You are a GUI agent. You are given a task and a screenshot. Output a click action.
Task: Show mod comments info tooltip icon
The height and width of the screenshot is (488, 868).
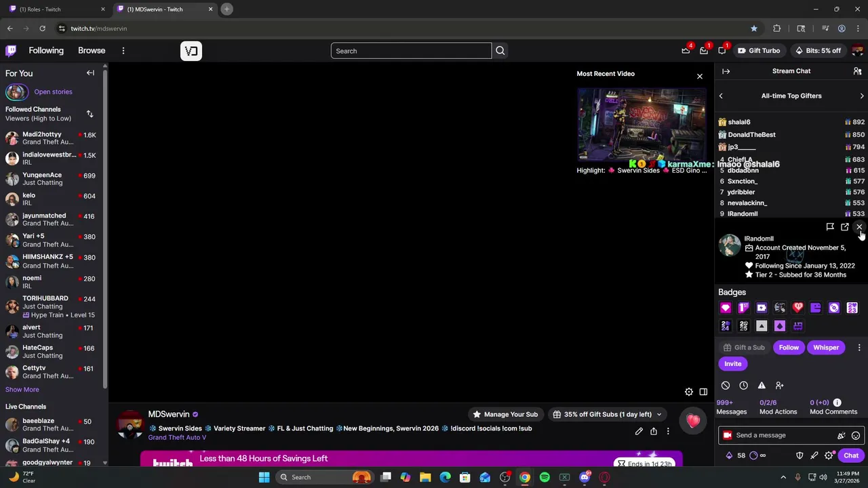coord(837,403)
